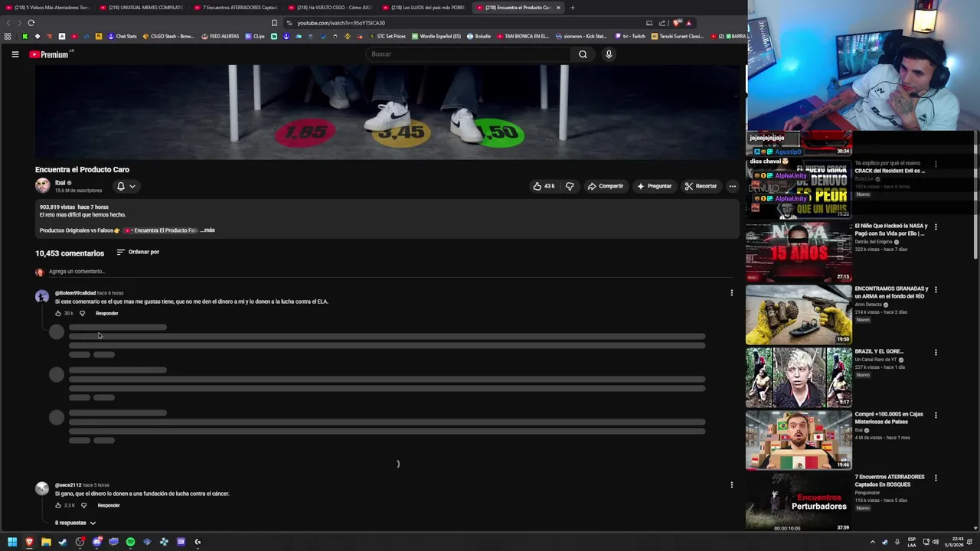Show hidden system tray icons
The height and width of the screenshot is (551, 980).
click(x=872, y=542)
